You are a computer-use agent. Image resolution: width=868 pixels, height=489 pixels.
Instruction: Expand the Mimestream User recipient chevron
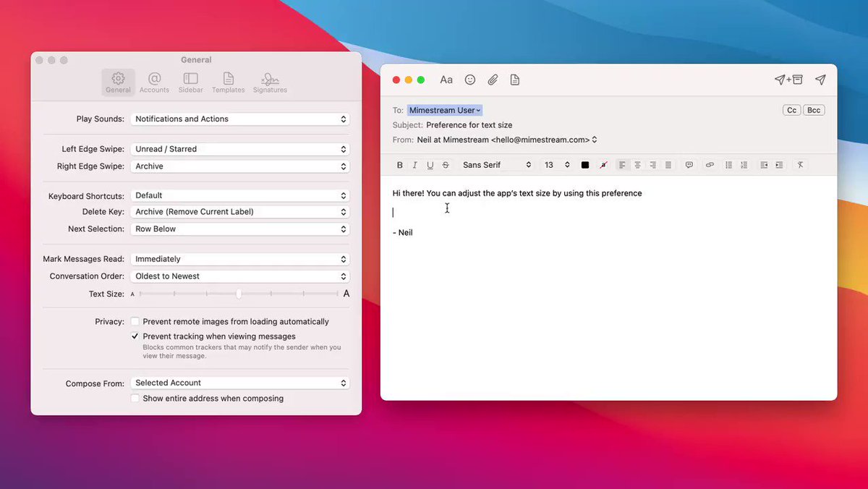pos(479,111)
